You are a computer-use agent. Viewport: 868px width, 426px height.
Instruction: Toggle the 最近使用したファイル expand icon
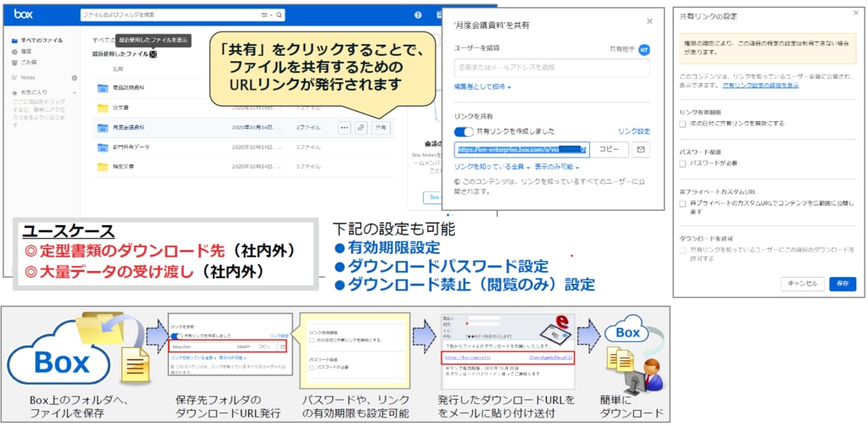(x=153, y=53)
